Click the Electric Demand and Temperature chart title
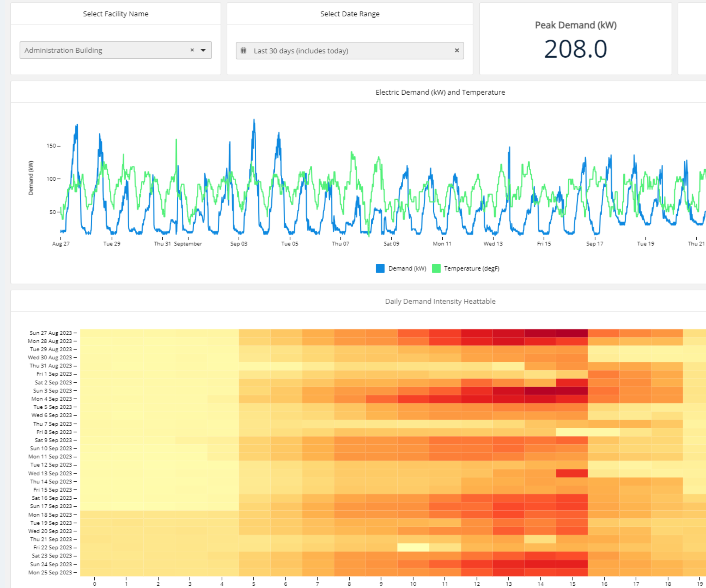The height and width of the screenshot is (588, 706). [440, 92]
